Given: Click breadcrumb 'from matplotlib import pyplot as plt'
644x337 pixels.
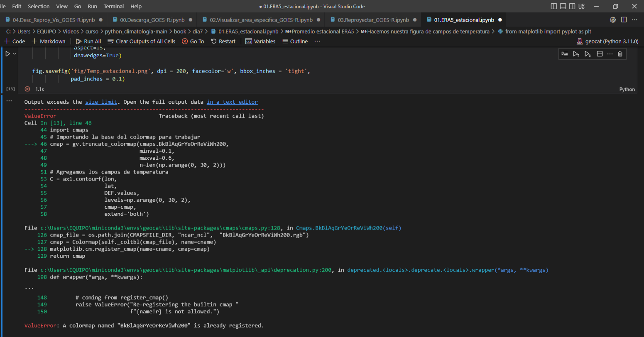Looking at the screenshot, I should [x=544, y=31].
